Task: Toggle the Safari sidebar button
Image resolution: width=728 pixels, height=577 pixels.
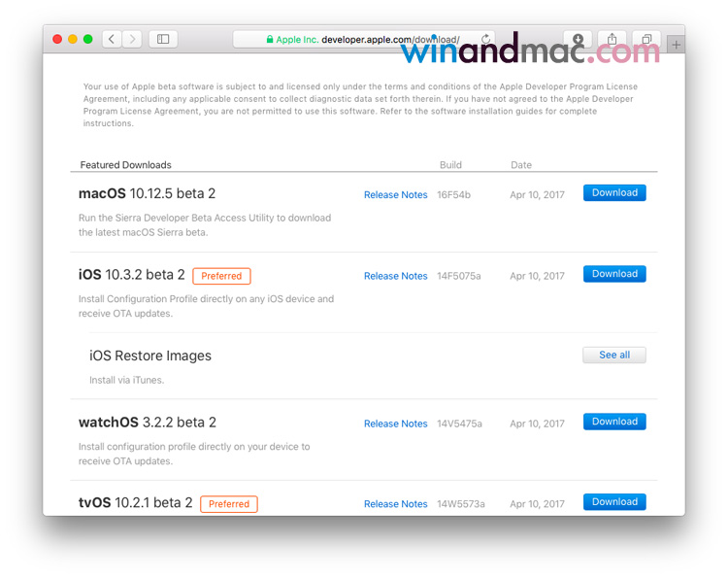Action: point(163,40)
